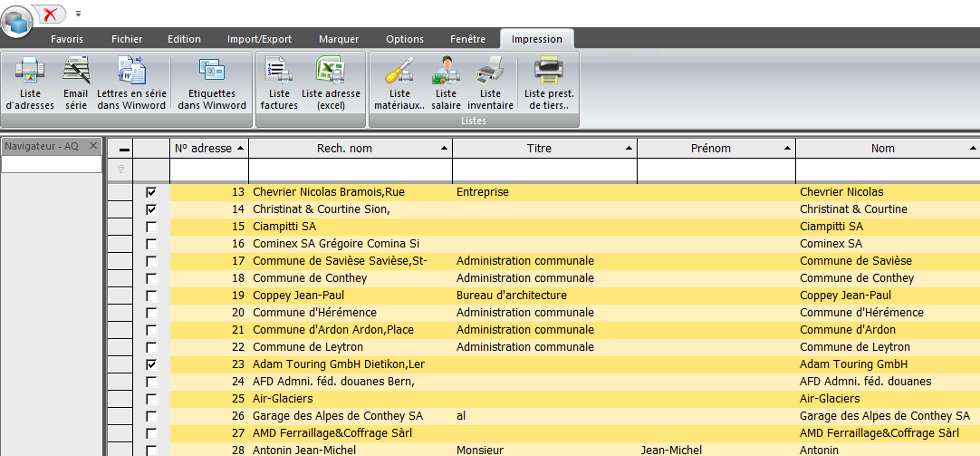Open the Favoris ribbon tab
The image size is (980, 456).
tap(67, 39)
